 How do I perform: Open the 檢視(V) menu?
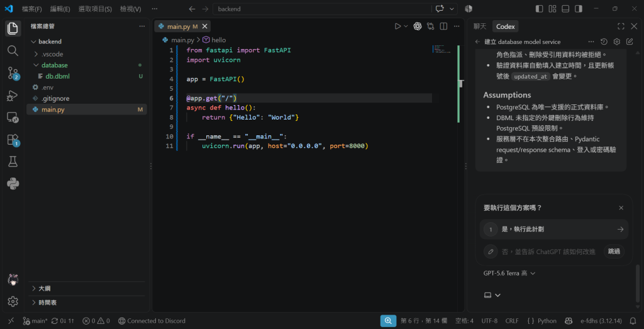tap(131, 9)
